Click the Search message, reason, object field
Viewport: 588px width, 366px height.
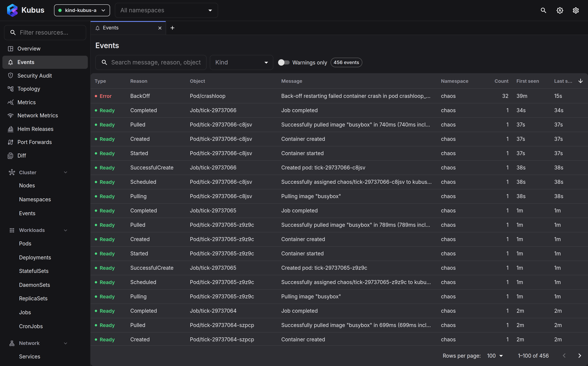coord(151,62)
